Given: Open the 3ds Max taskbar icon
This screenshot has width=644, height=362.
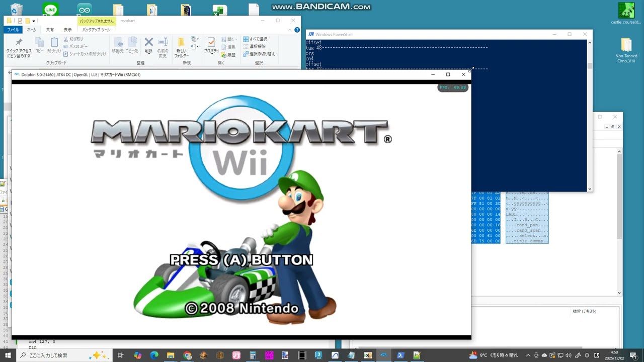Looking at the screenshot, I should [318, 355].
